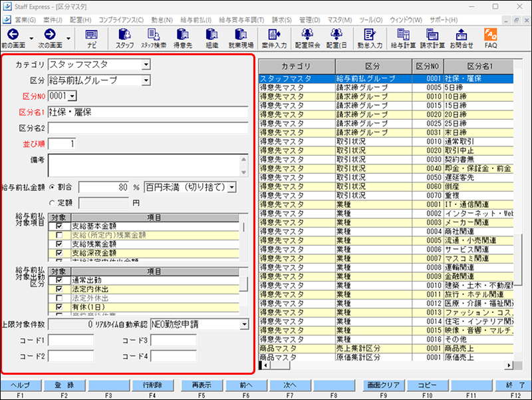This screenshot has width=532, height=400.
Task: Open the 就業現場 toolbar icon
Action: (x=241, y=35)
